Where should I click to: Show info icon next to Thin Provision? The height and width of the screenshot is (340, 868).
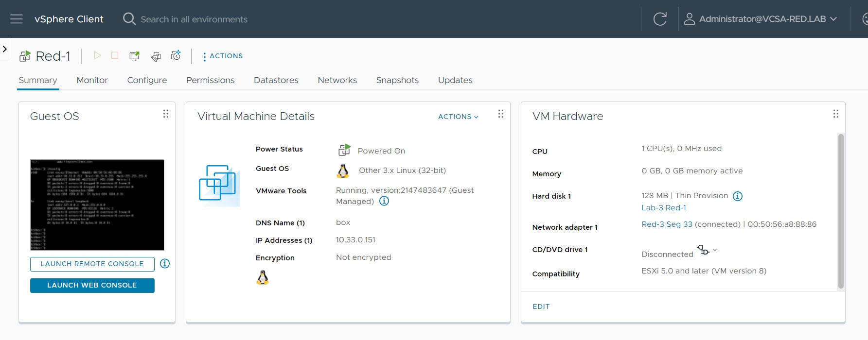pyautogui.click(x=738, y=196)
